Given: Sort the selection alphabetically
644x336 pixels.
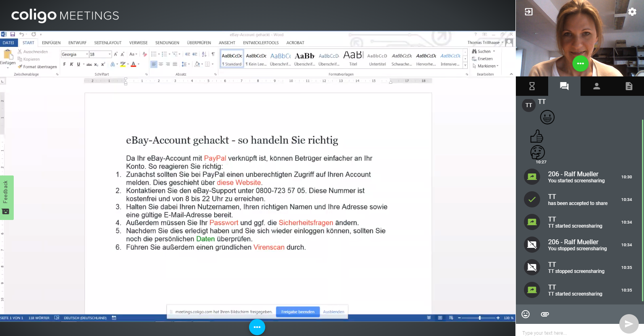Looking at the screenshot, I should 204,54.
